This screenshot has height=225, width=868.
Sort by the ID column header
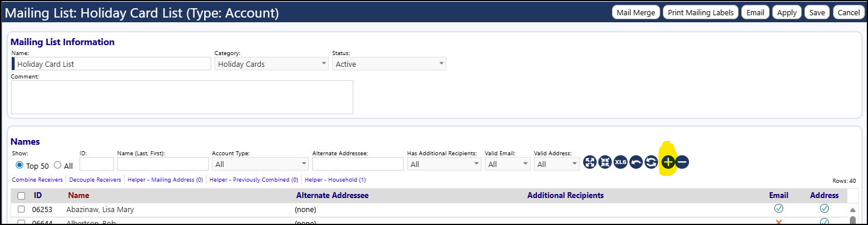38,196
